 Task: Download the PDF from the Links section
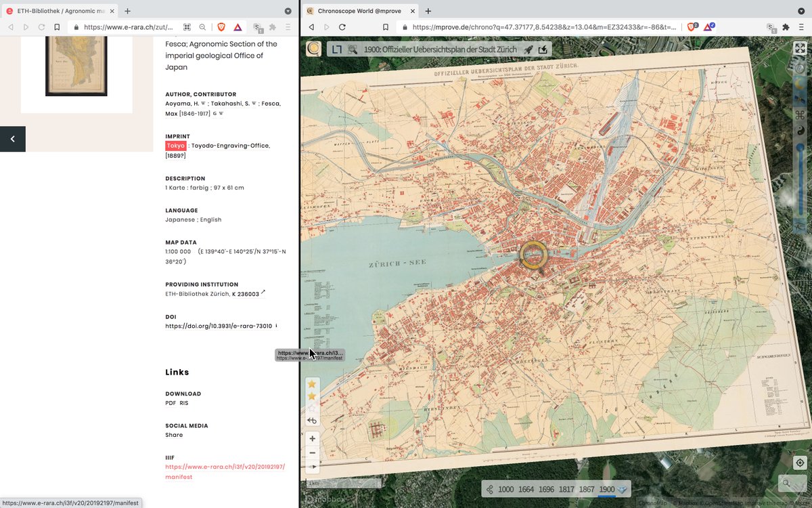tap(171, 403)
